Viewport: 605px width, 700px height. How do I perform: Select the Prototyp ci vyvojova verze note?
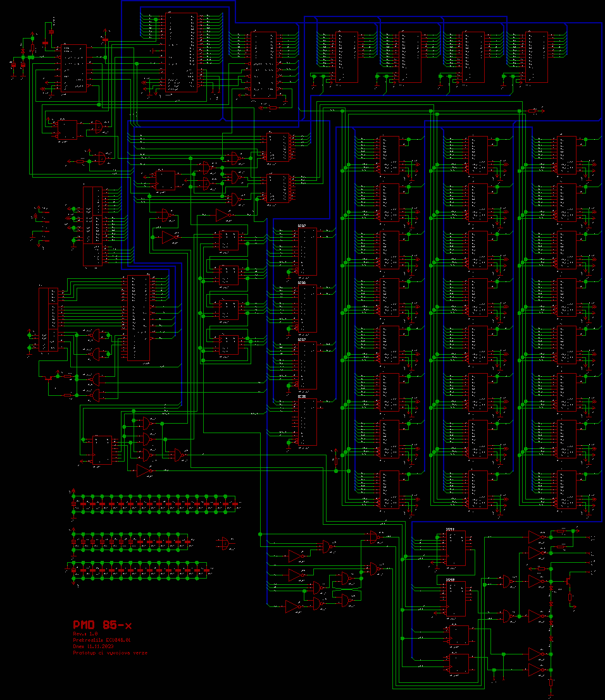[110, 653]
